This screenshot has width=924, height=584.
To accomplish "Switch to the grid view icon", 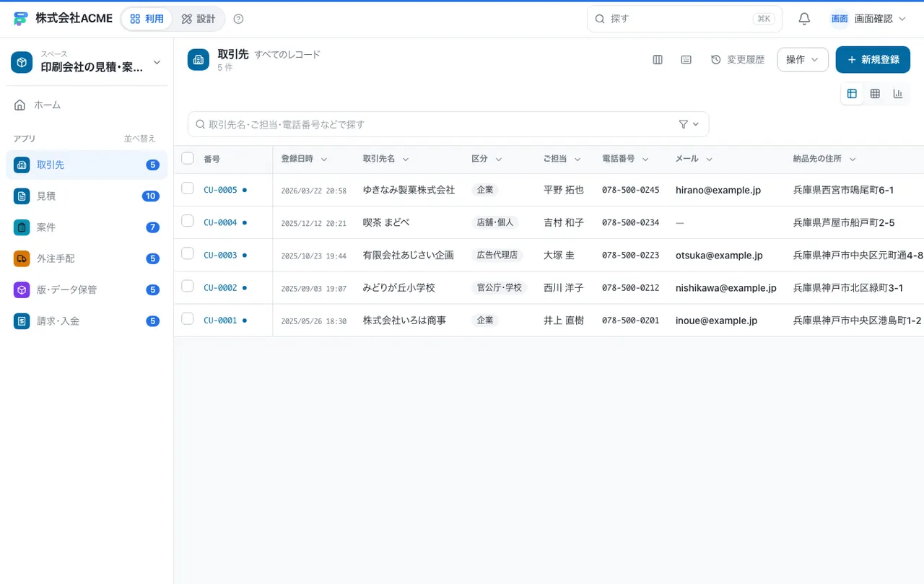I will pyautogui.click(x=875, y=94).
